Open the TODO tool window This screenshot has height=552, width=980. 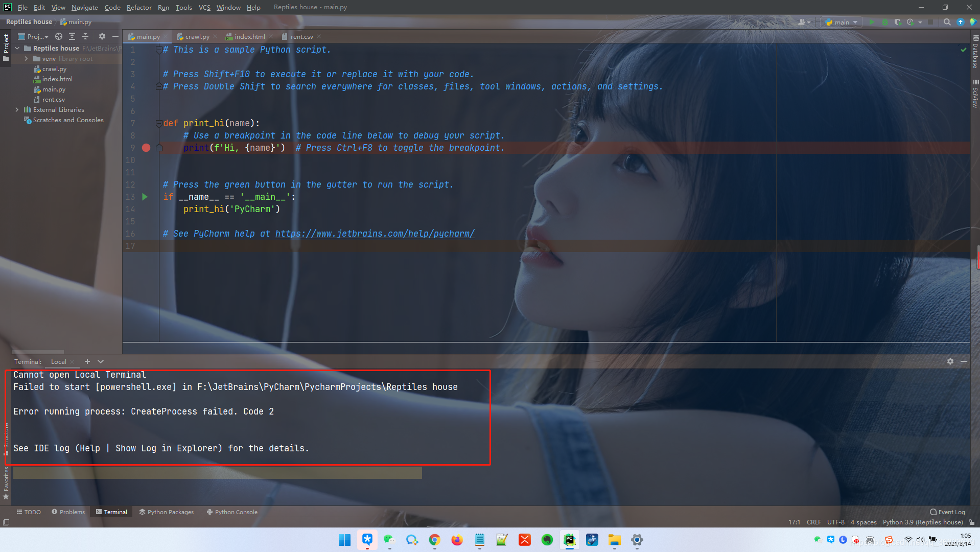pyautogui.click(x=29, y=512)
